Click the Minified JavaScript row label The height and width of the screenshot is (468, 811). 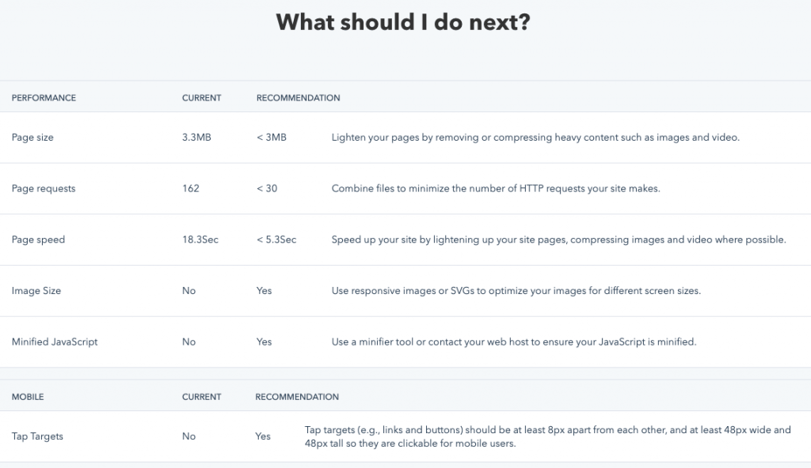[54, 342]
